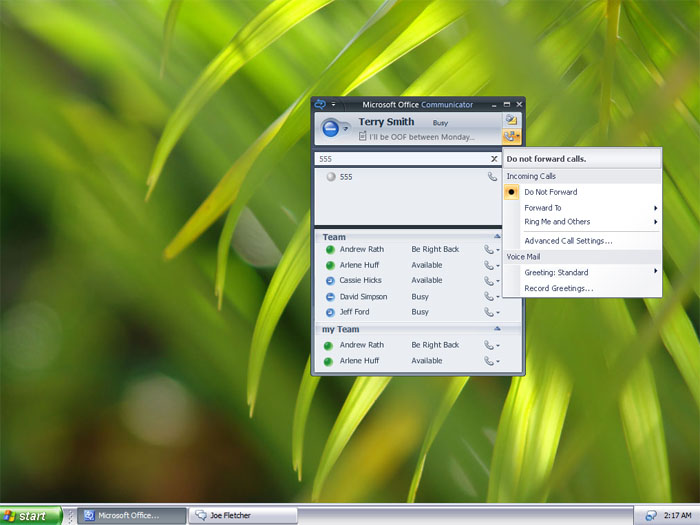Call Arlene Huff in my Team via phone icon

point(489,361)
